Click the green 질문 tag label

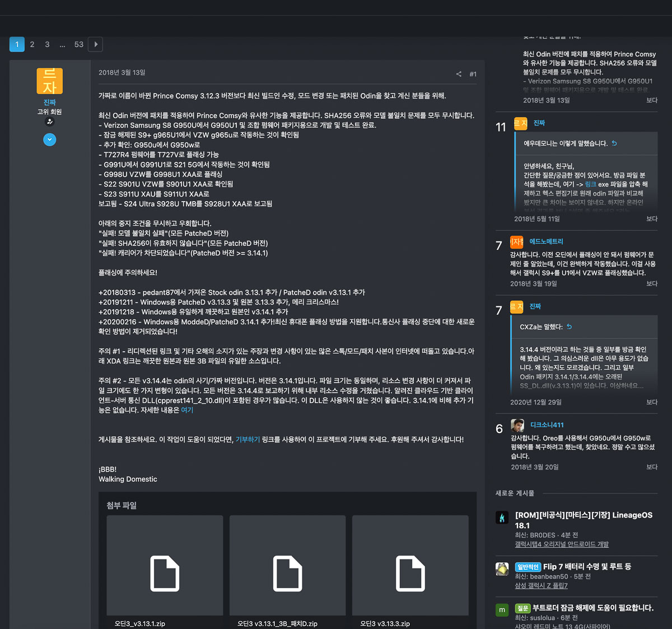pos(522,608)
